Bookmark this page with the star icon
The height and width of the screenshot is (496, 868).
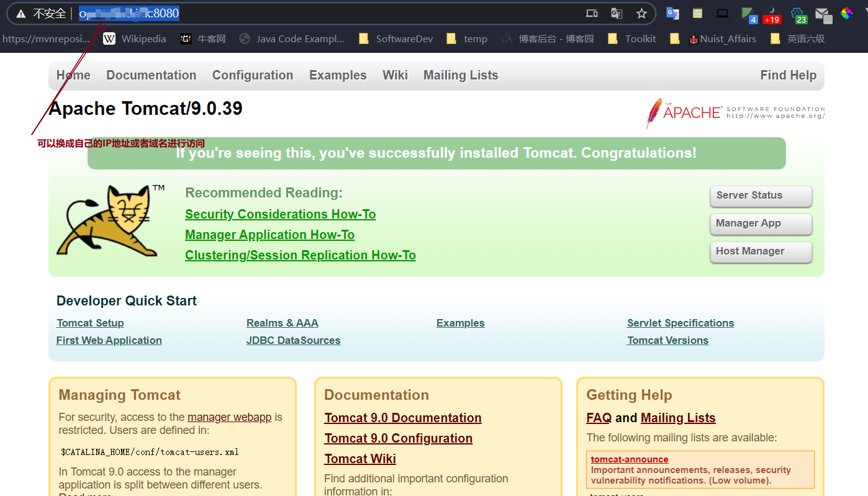click(x=641, y=14)
